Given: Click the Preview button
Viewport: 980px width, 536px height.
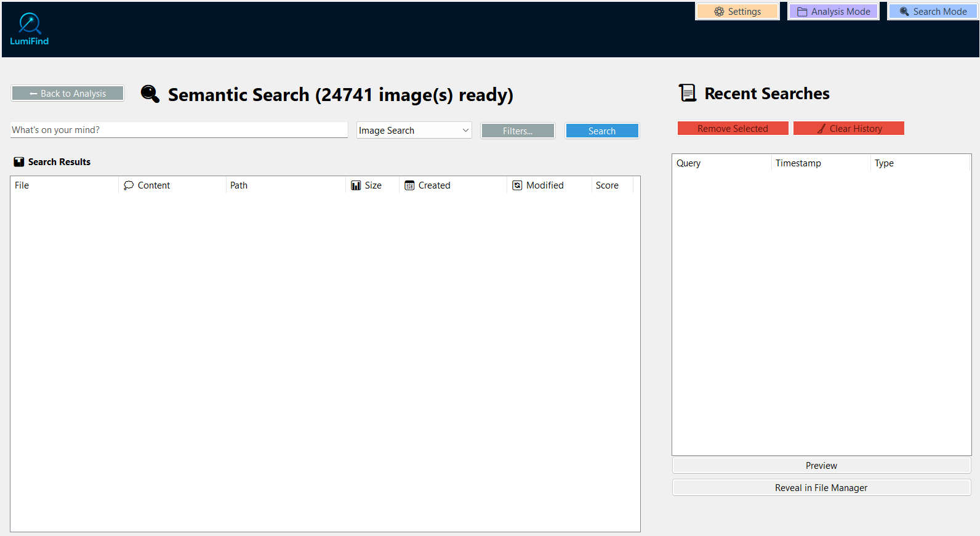Looking at the screenshot, I should click(x=821, y=466).
